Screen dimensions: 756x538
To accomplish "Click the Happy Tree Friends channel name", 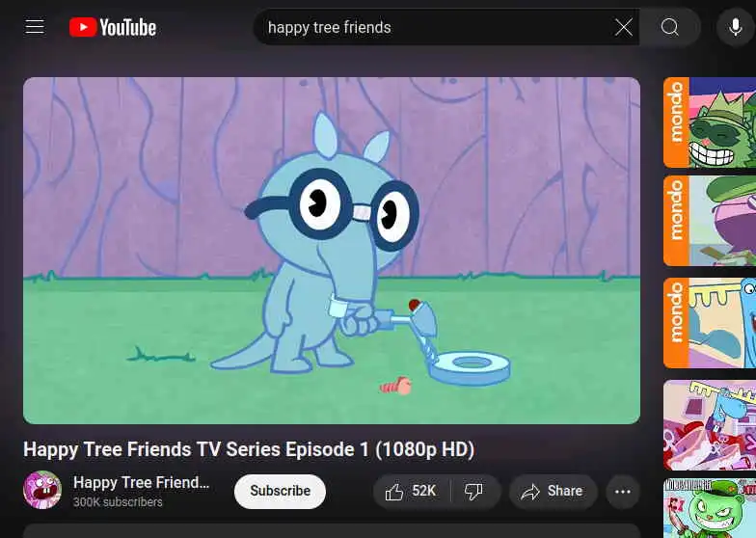I will pyautogui.click(x=141, y=482).
